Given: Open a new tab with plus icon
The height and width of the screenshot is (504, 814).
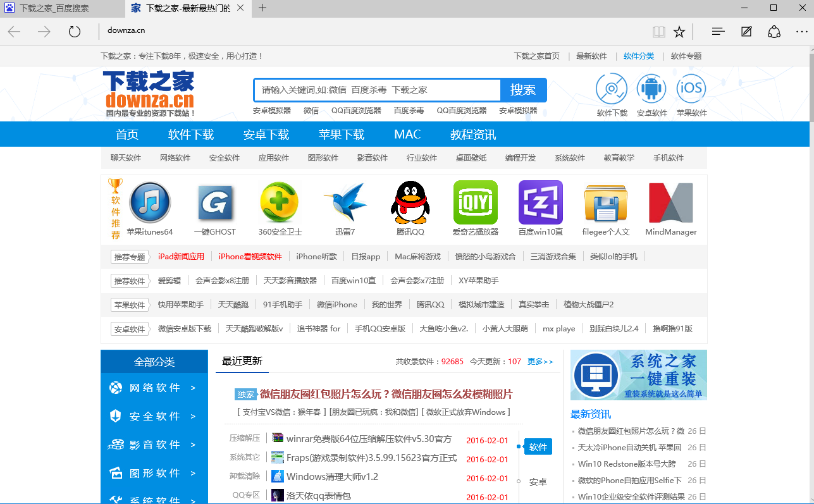Looking at the screenshot, I should [x=262, y=8].
